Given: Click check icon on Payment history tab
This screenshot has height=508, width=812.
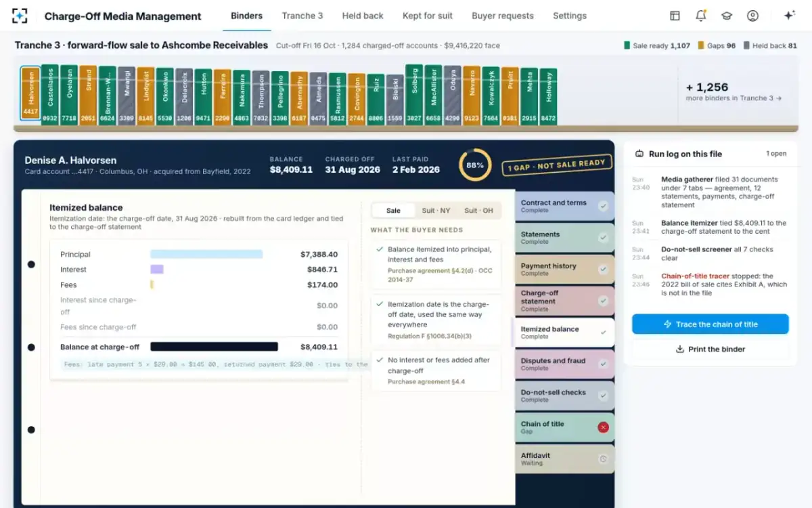Looking at the screenshot, I should (603, 270).
